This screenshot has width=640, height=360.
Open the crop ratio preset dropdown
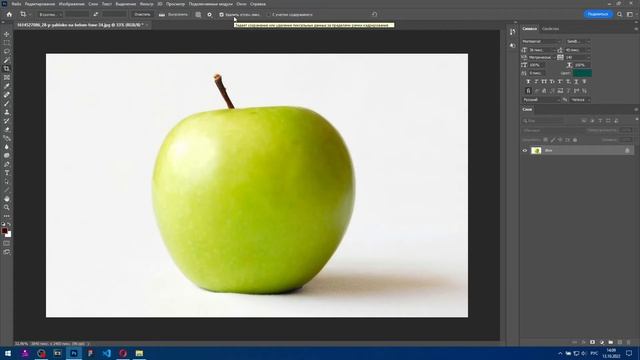tap(49, 14)
